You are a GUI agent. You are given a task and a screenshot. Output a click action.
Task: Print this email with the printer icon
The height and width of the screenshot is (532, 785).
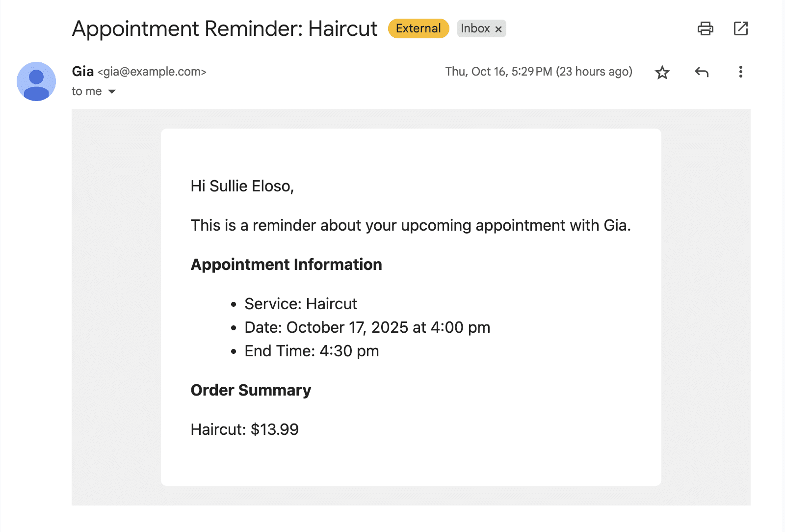click(x=705, y=28)
